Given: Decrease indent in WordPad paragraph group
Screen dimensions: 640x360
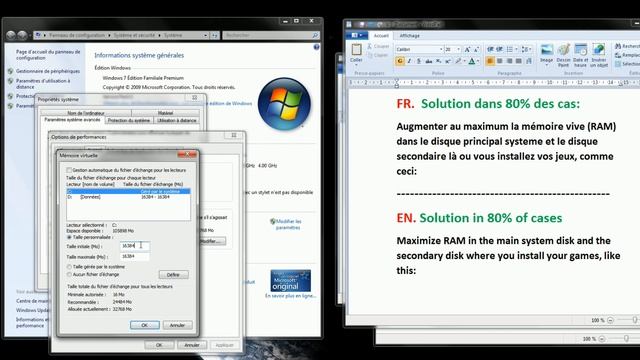Looking at the screenshot, I should tap(490, 49).
